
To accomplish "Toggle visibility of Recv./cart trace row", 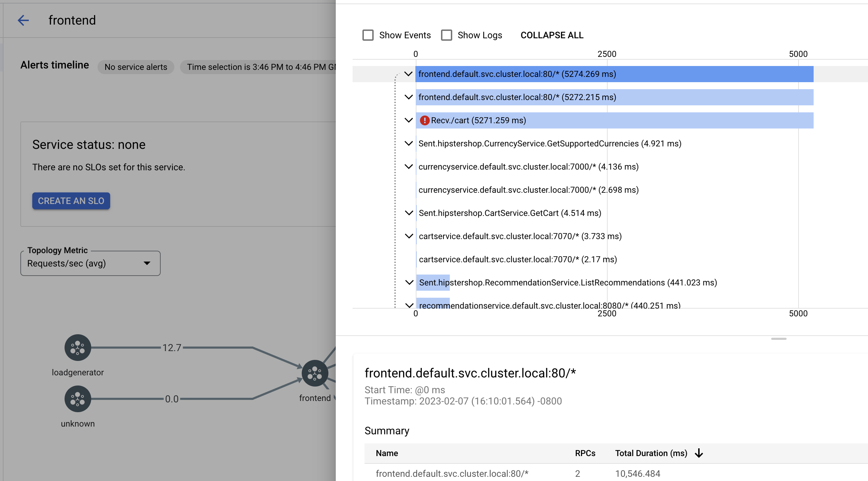I will [408, 120].
